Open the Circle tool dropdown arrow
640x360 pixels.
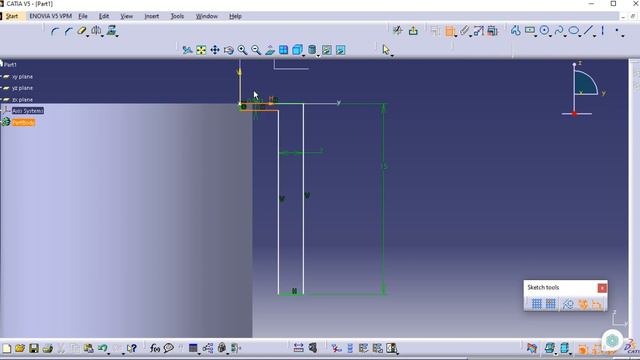550,36
